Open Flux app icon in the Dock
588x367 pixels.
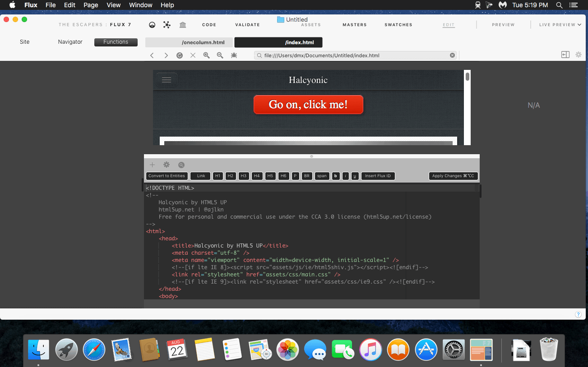tap(481, 349)
